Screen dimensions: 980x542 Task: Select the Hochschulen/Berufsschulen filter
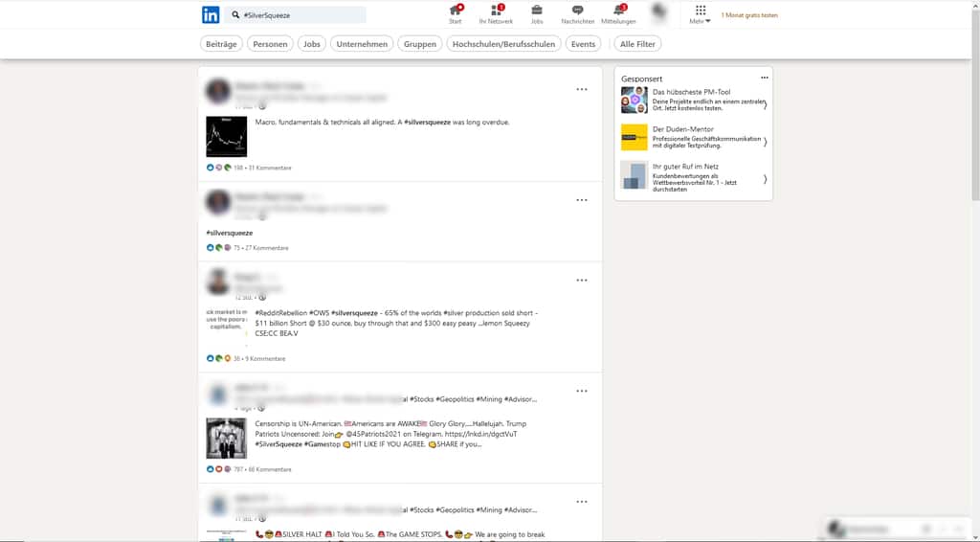coord(503,44)
